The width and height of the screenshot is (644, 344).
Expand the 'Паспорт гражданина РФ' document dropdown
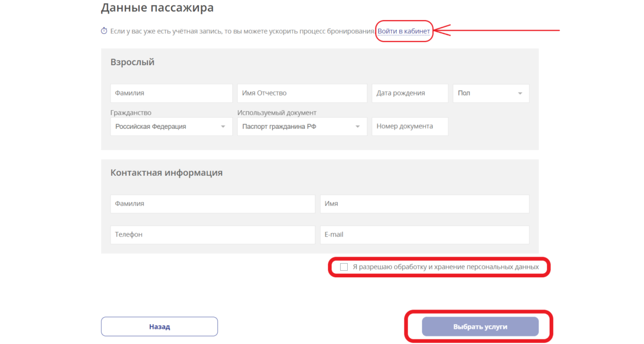(x=302, y=127)
